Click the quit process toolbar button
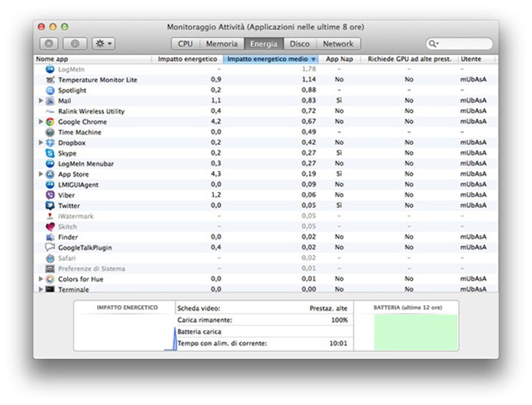 [x=49, y=44]
